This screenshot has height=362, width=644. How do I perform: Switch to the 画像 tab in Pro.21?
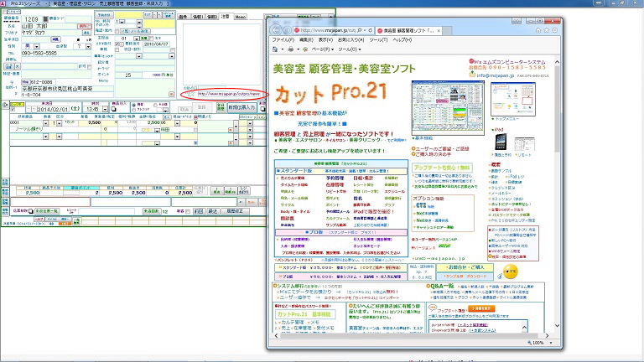(183, 17)
